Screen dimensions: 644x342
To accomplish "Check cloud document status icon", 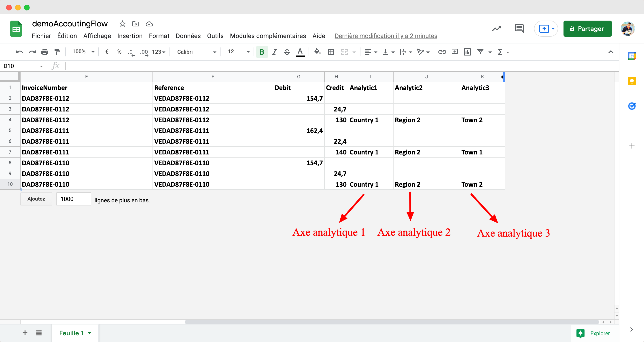I will click(149, 24).
